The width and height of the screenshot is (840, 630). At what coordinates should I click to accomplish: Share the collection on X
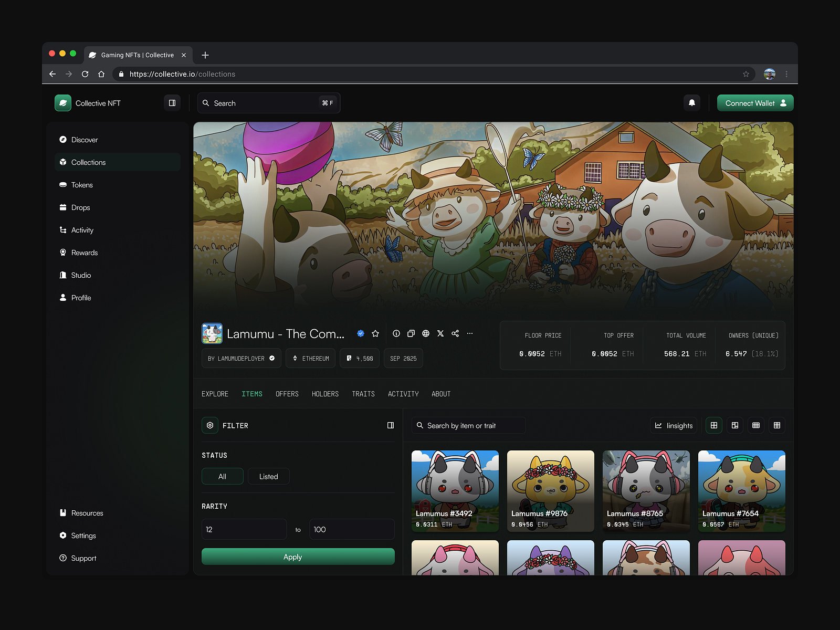pos(440,333)
